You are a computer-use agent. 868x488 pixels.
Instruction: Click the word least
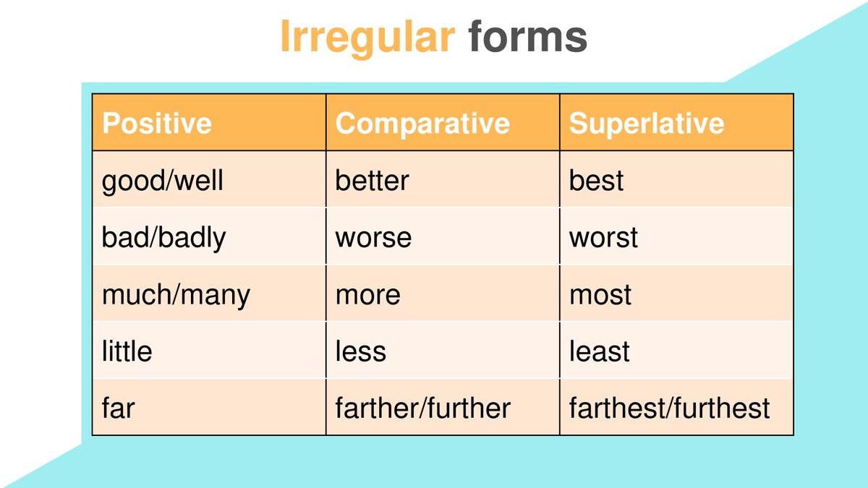(600, 351)
